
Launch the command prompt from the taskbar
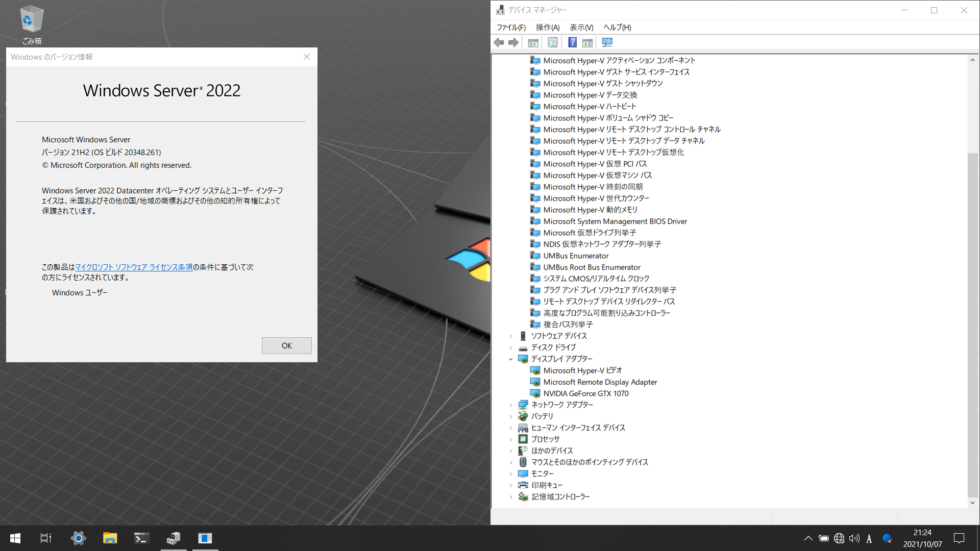tap(141, 538)
